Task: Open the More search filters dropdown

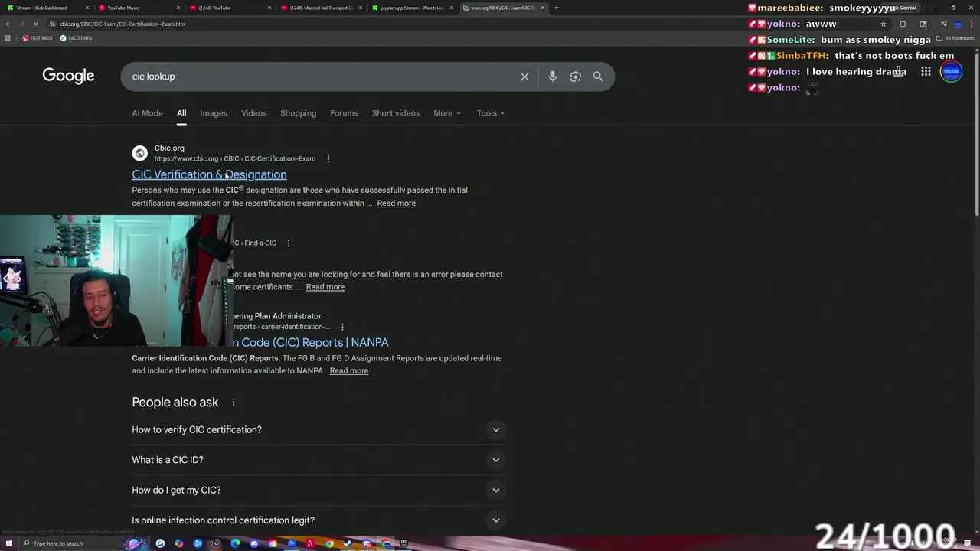Action: 447,113
